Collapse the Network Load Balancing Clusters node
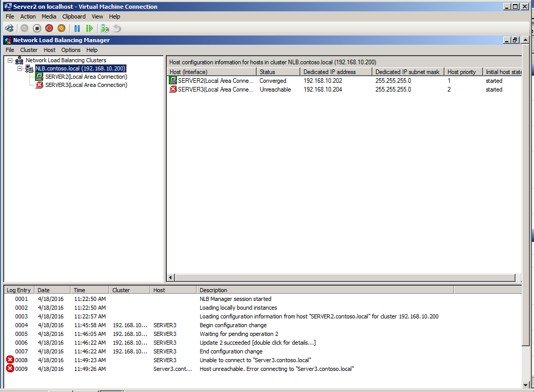Image resolution: width=534 pixels, height=392 pixels. point(10,60)
